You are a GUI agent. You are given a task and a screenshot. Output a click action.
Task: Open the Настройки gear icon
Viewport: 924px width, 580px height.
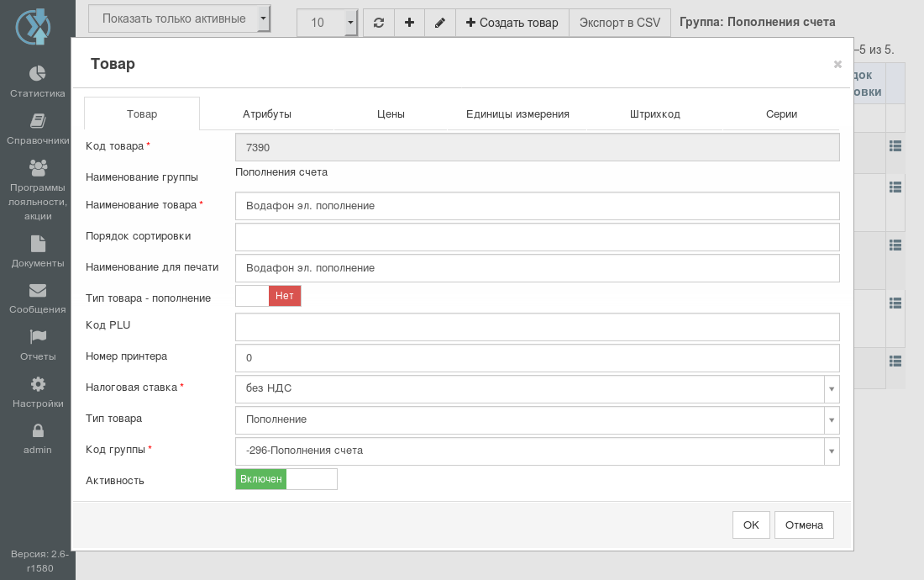pyautogui.click(x=38, y=384)
